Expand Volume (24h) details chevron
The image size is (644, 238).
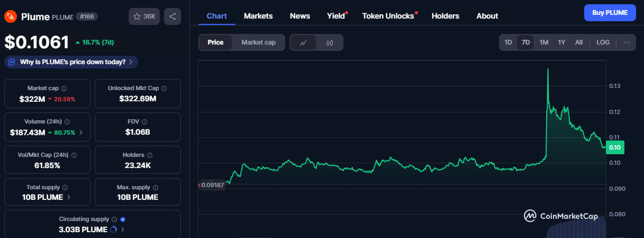pyautogui.click(x=81, y=133)
